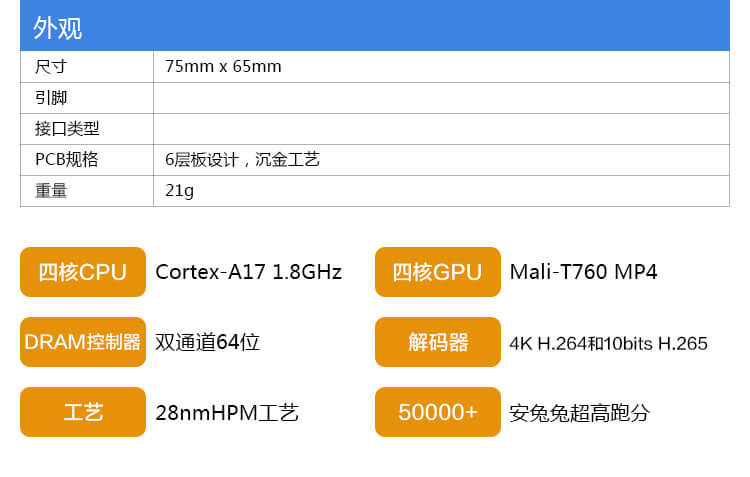Click the 4K H.264和10bits H.265 text
This screenshot has height=477, width=750.
pos(608,343)
